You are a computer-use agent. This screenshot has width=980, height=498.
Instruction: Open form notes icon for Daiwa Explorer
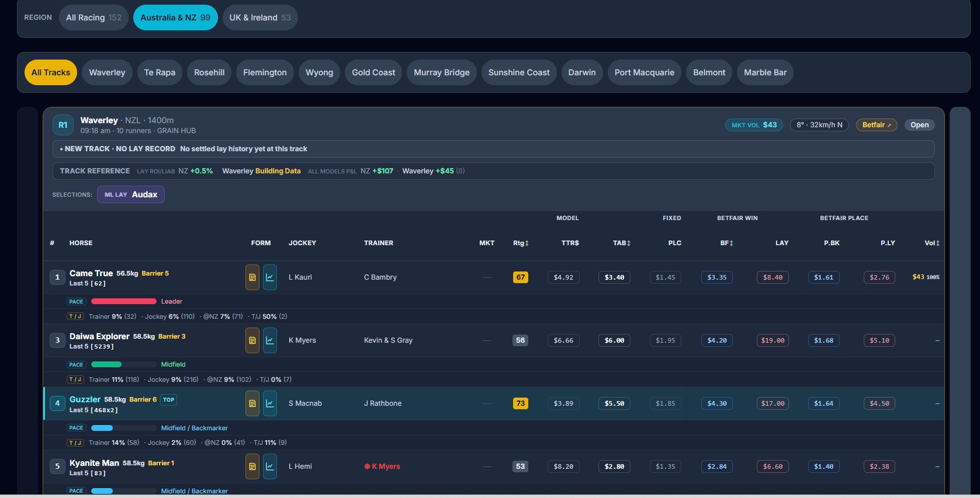coord(252,340)
